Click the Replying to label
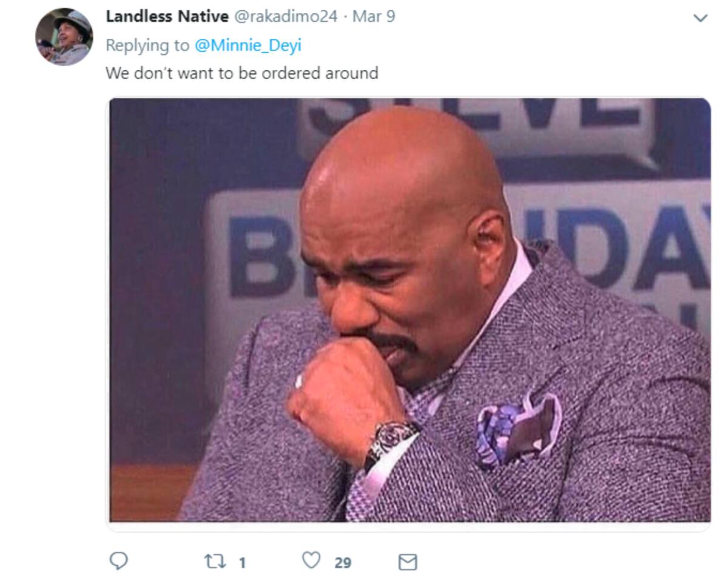The width and height of the screenshot is (728, 575). (147, 45)
